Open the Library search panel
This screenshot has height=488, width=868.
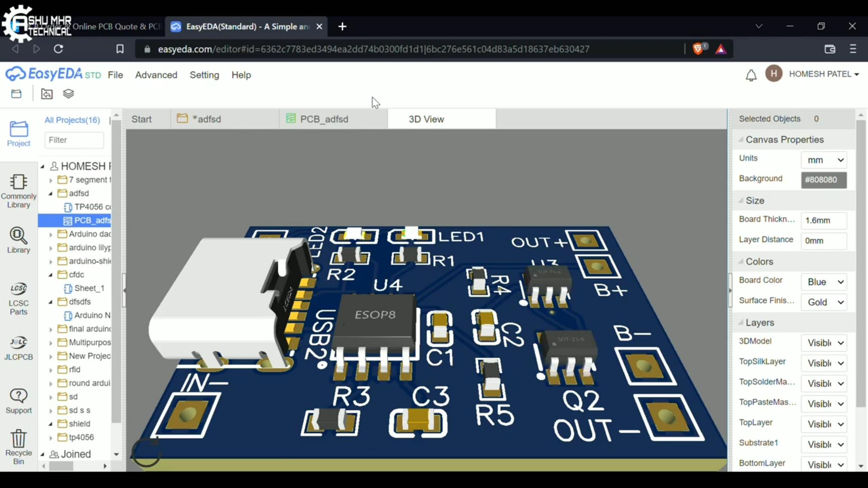pos(19,240)
